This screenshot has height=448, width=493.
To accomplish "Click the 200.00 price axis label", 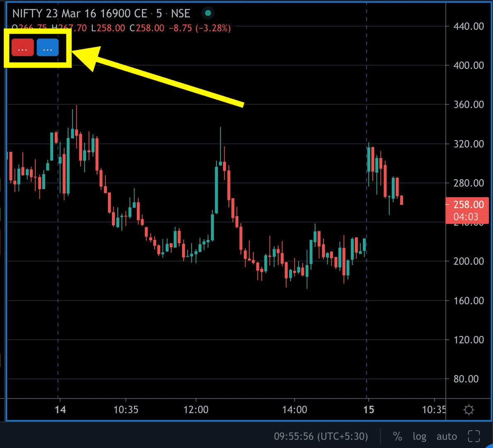I will click(469, 261).
